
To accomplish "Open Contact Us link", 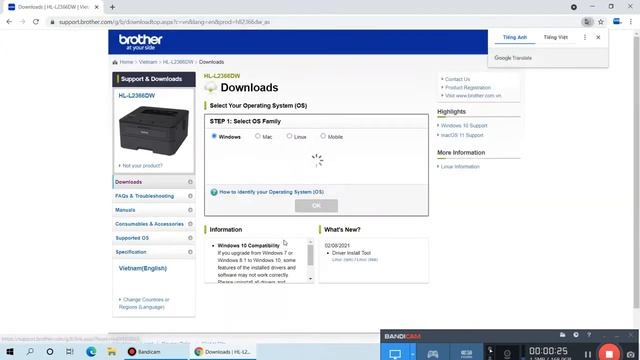I will pyautogui.click(x=457, y=79).
